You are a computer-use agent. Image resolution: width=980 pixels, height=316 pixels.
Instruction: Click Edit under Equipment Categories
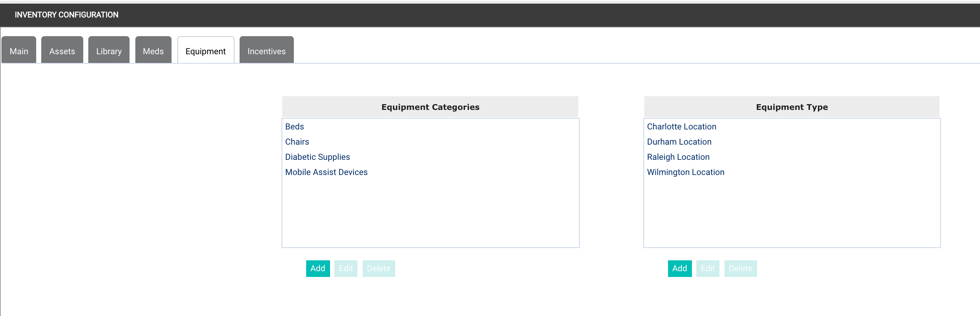[x=346, y=269]
